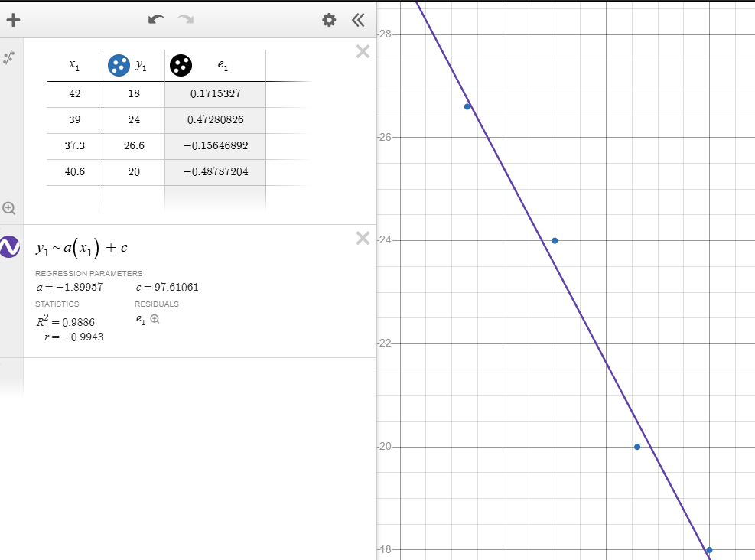The width and height of the screenshot is (755, 560).
Task: Click the parameter value a = −1.89957
Action: (x=70, y=288)
